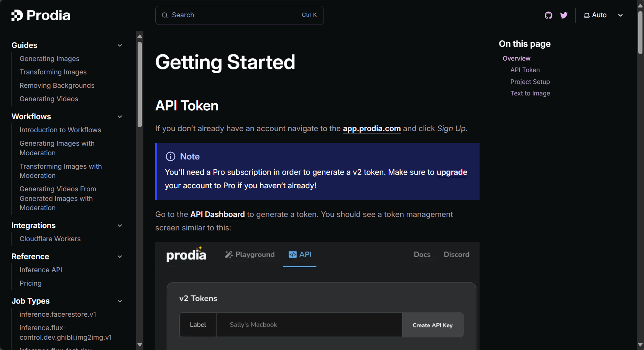
Task: Jump to Overview in page contents
Action: pyautogui.click(x=516, y=58)
